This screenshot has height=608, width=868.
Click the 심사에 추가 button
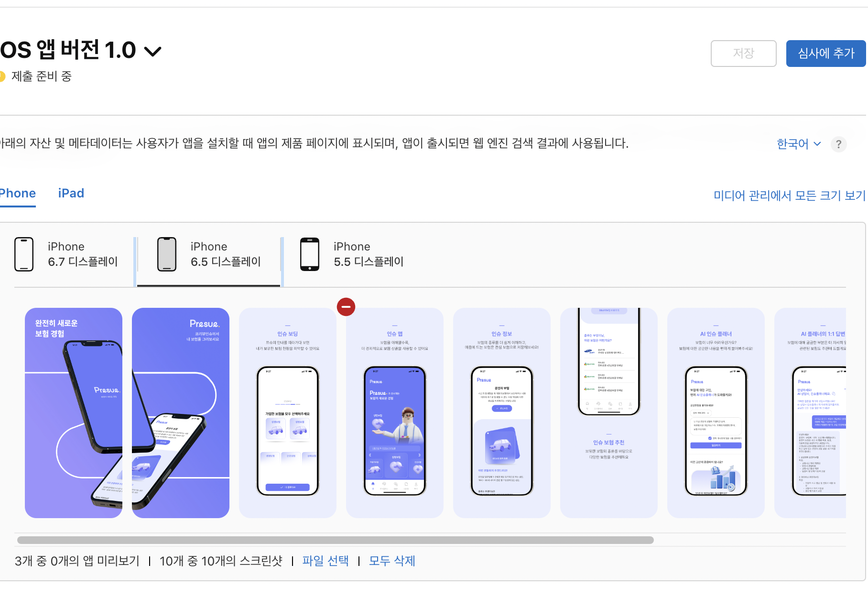click(826, 53)
